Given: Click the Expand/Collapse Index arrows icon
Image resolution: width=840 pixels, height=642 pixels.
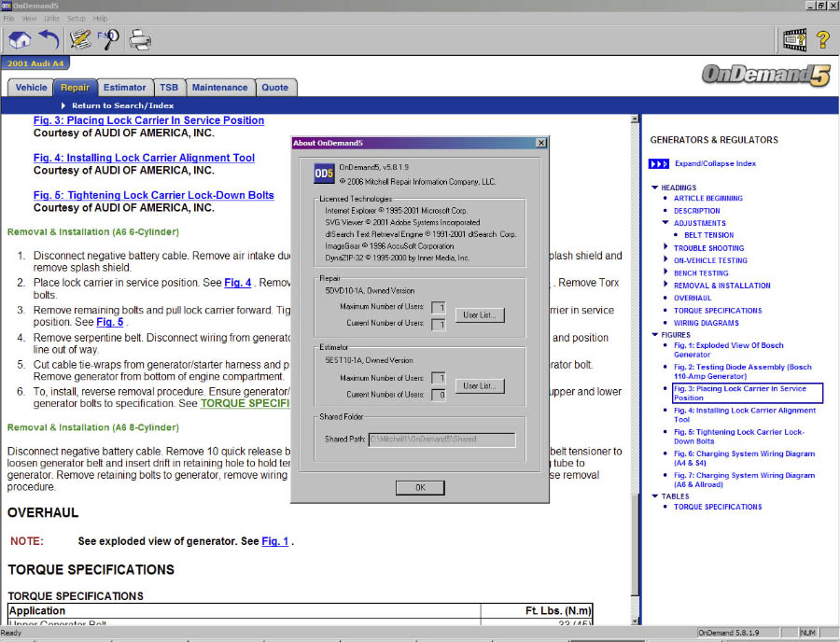Looking at the screenshot, I should (x=658, y=164).
